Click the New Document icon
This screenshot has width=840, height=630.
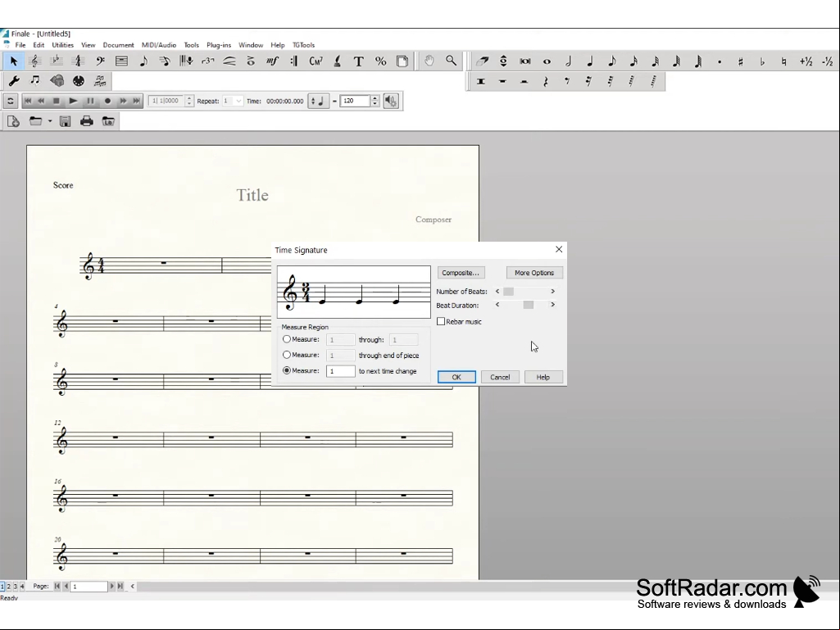click(x=13, y=121)
